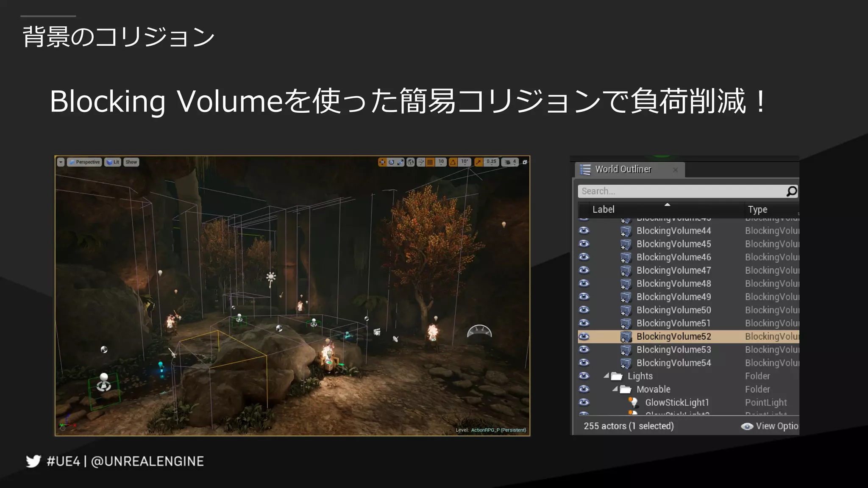Toggle world/local coordinate system globe icon

pos(410,162)
